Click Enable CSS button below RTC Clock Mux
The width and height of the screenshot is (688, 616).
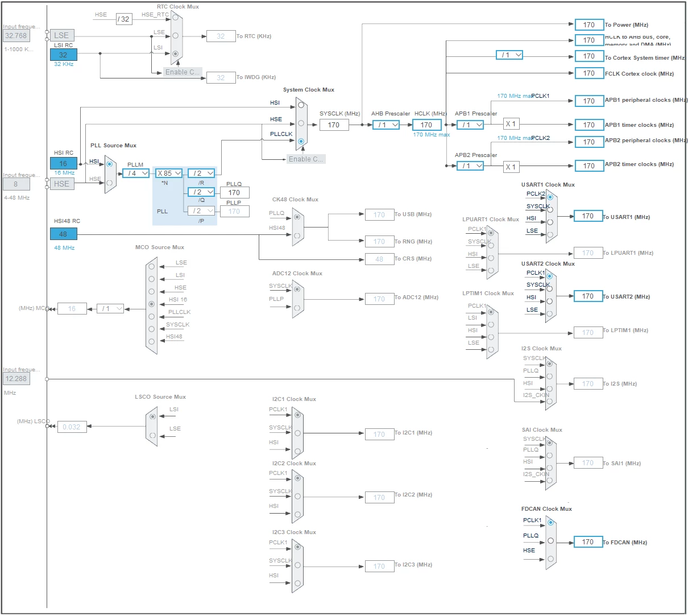click(x=183, y=72)
